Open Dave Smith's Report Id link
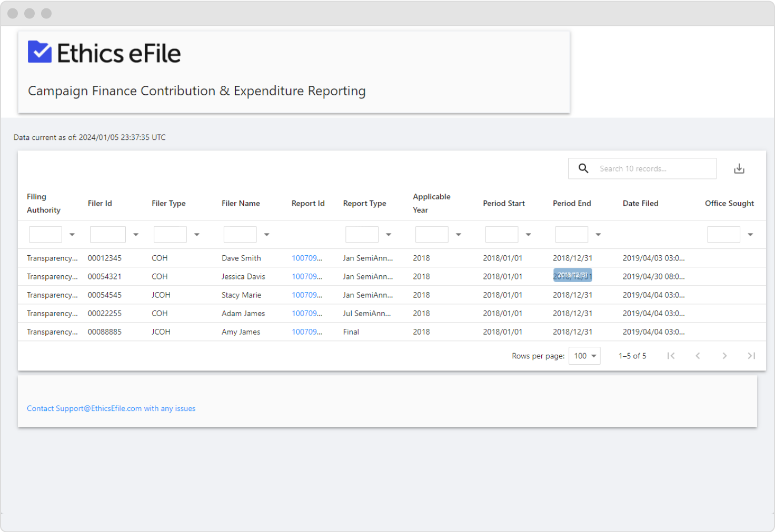This screenshot has height=532, width=775. tap(307, 258)
